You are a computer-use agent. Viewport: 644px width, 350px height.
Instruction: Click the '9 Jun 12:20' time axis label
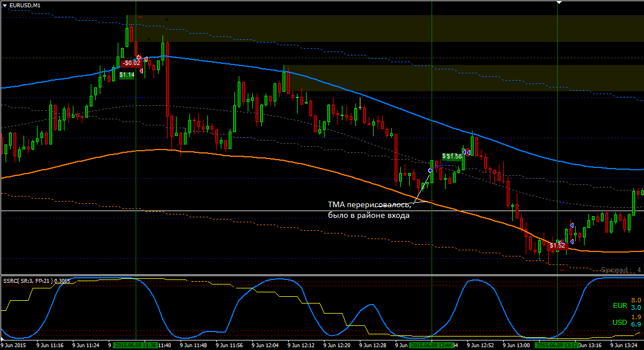pyautogui.click(x=337, y=346)
